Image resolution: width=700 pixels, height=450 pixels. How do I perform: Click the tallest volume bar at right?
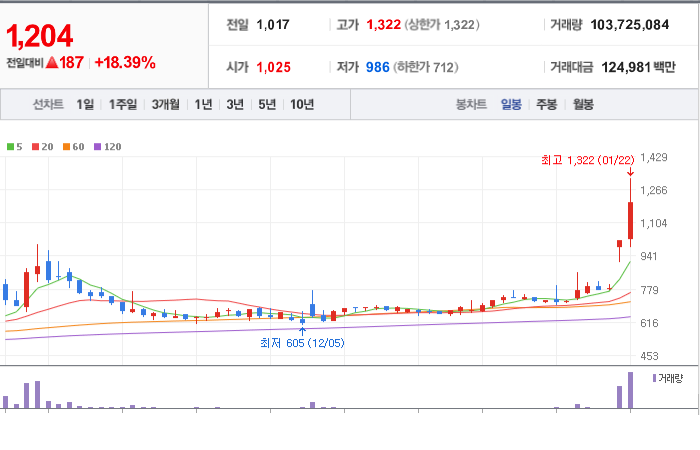630,390
